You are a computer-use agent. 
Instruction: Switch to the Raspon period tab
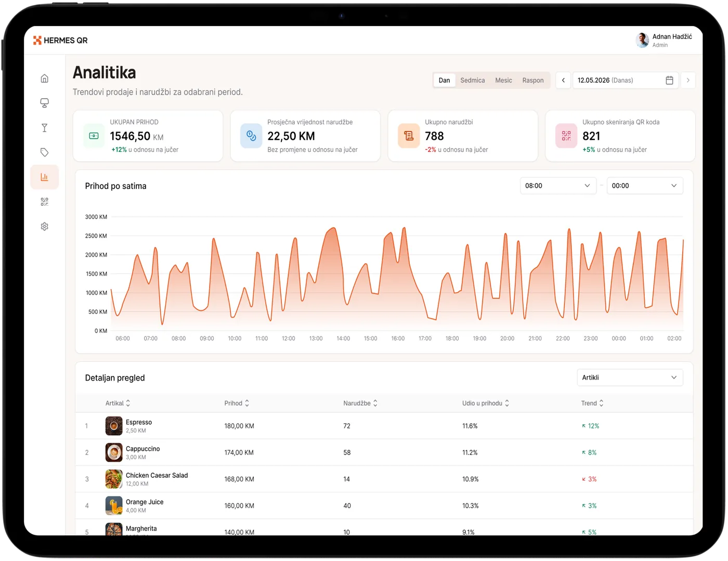[x=533, y=80]
